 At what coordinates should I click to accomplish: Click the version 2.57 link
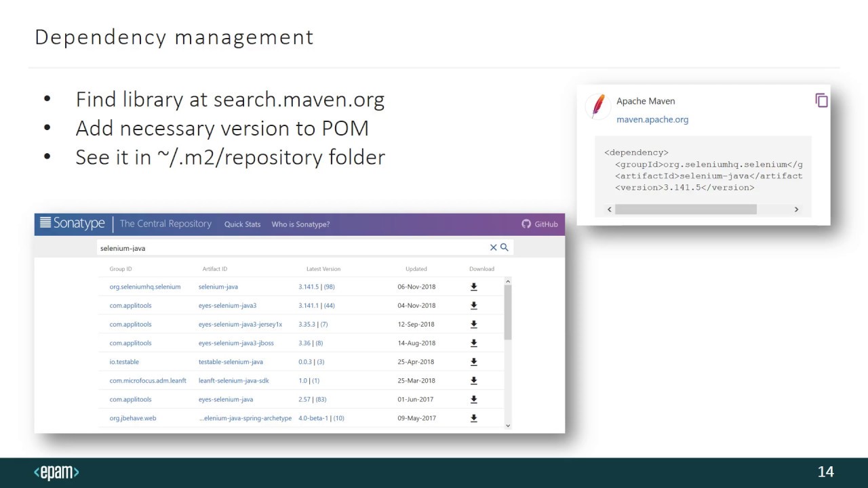[x=304, y=400]
